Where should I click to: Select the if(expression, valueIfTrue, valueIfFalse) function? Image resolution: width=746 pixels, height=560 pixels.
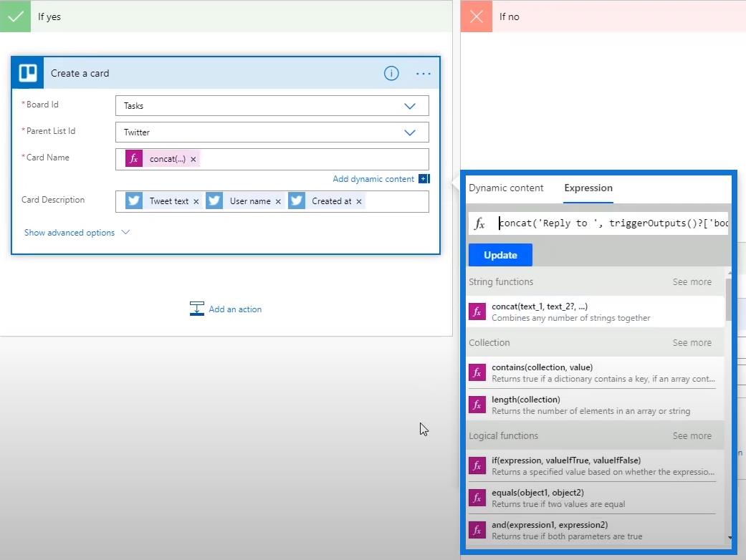[596, 466]
